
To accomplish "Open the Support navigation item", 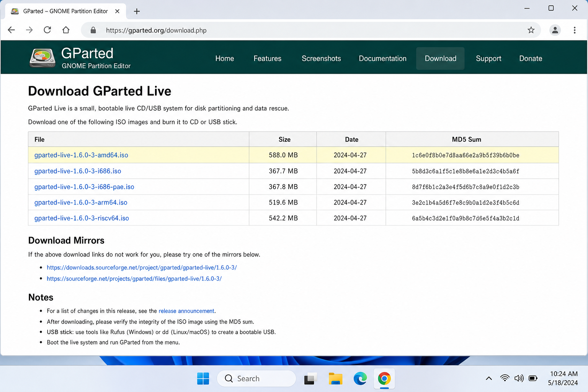I will [x=488, y=59].
